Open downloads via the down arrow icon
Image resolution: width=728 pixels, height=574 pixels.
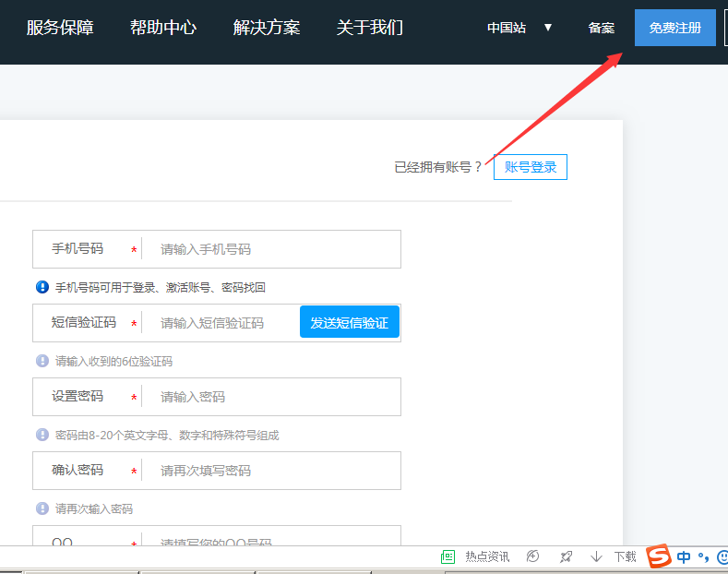[596, 556]
